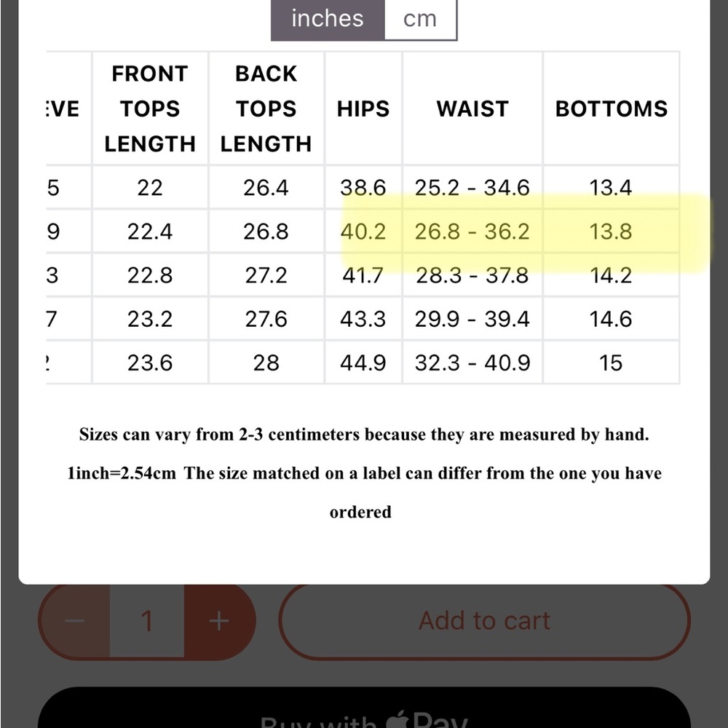Image resolution: width=728 pixels, height=728 pixels.
Task: Click front tops length value 23.6
Action: 150,363
